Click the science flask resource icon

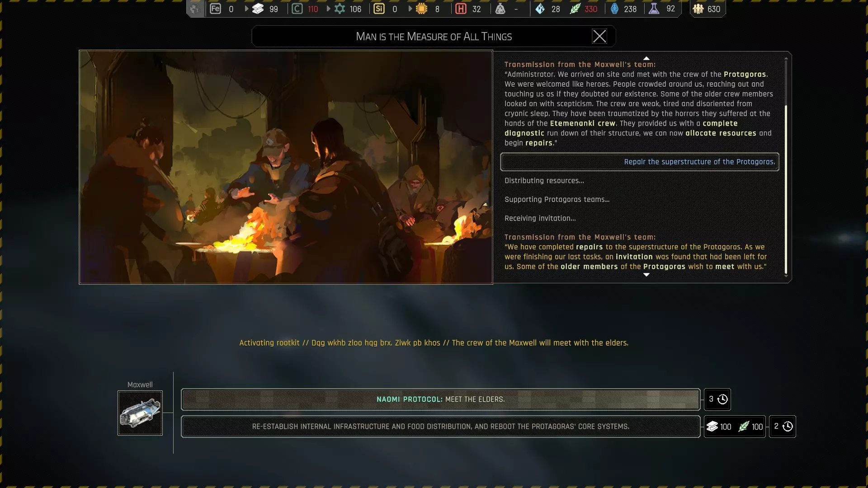[654, 9]
